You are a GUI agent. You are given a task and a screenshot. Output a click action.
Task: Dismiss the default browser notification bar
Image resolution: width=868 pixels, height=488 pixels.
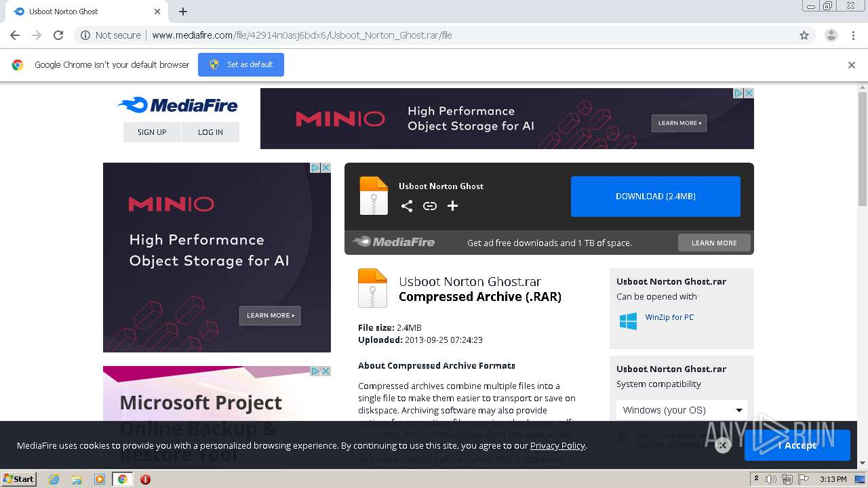[852, 65]
